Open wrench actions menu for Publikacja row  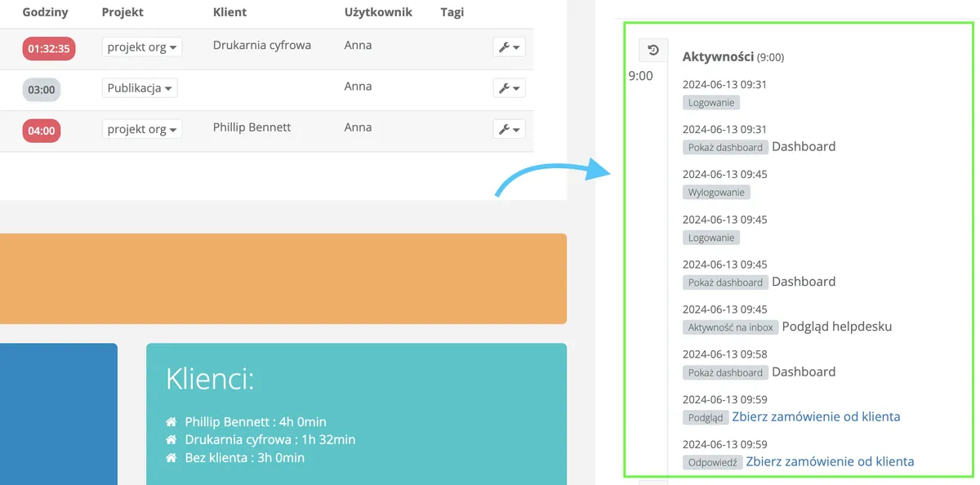click(509, 87)
